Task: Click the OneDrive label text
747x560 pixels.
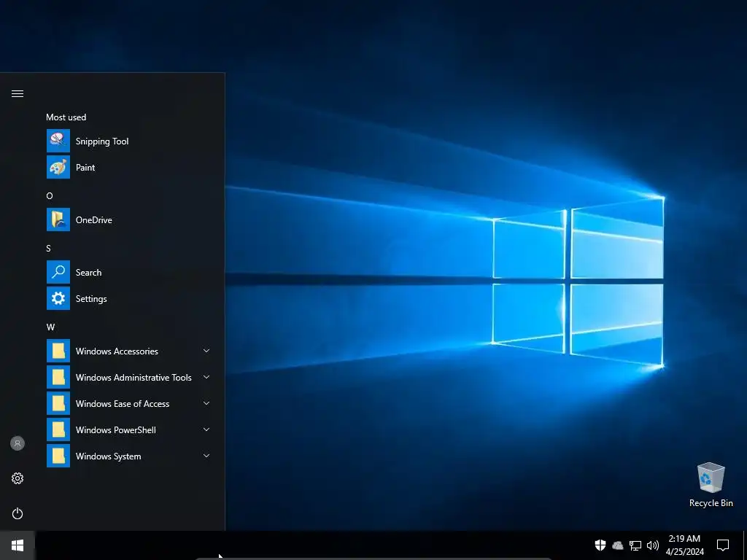Action: (94, 220)
